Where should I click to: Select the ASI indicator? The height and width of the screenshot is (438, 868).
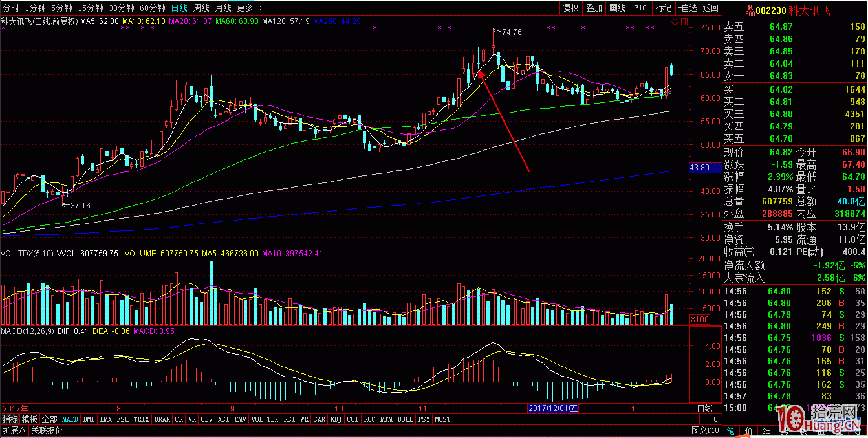(x=223, y=419)
